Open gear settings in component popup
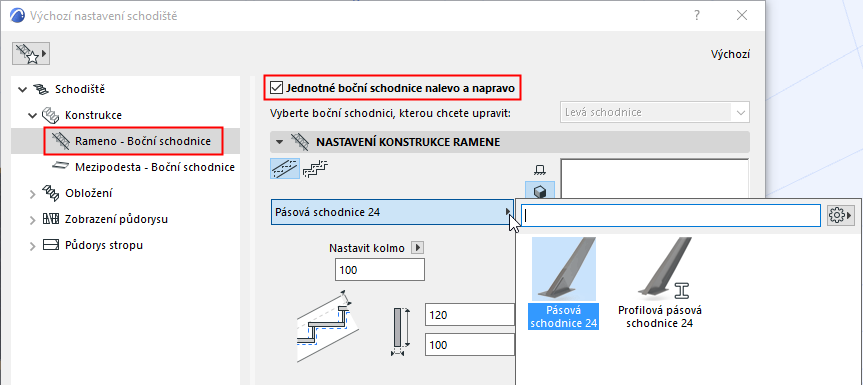The width and height of the screenshot is (863, 385). (x=840, y=215)
